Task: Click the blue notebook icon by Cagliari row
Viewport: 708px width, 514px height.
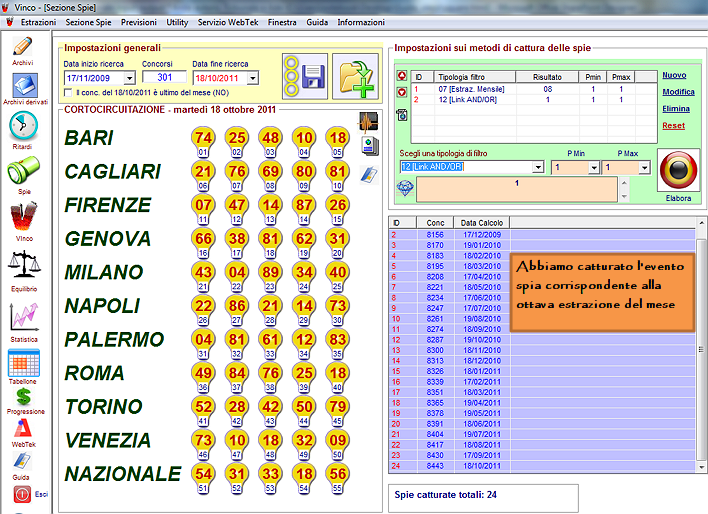Action: click(369, 174)
